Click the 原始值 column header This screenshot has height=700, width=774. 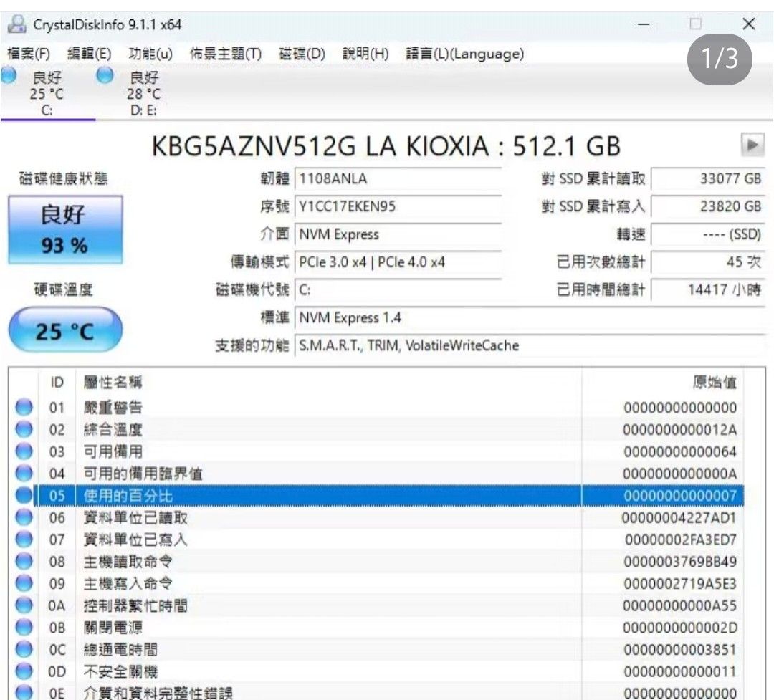coord(663,382)
